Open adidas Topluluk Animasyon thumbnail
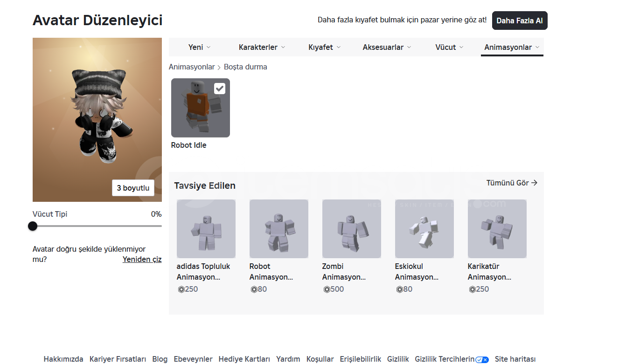640x364 pixels. coord(206,229)
